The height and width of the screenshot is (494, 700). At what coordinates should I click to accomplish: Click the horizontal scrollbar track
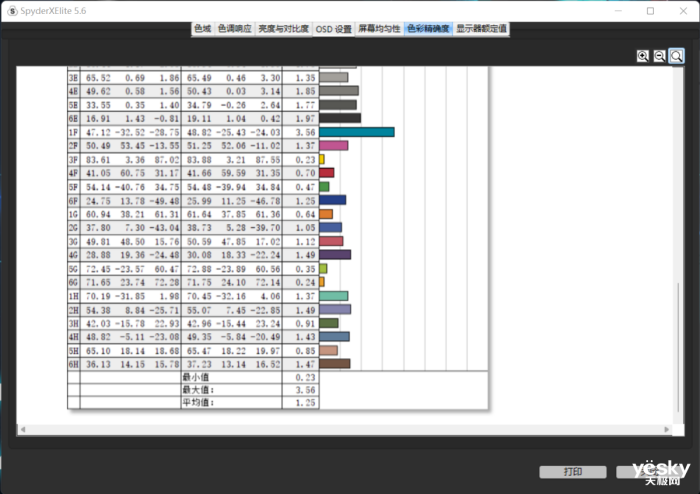(x=350, y=429)
